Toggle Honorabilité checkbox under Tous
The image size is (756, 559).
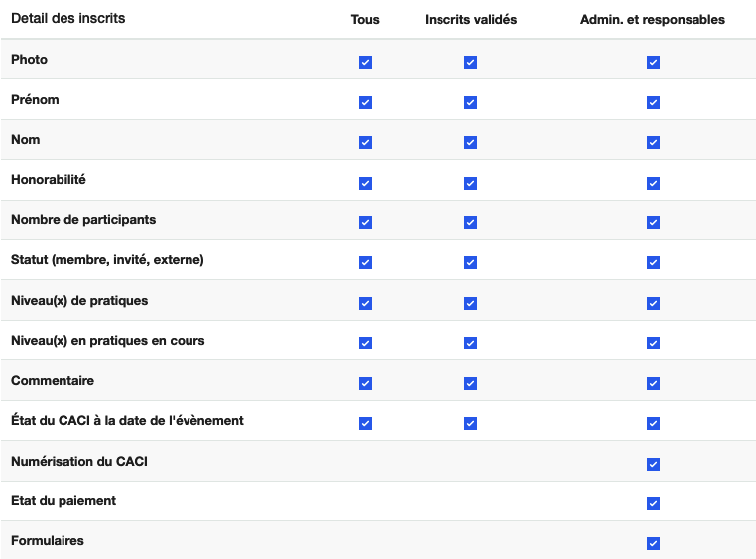(x=365, y=183)
